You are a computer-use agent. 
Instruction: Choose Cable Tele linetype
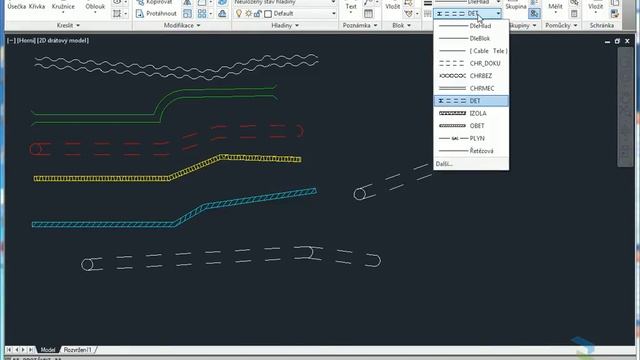tap(471, 51)
